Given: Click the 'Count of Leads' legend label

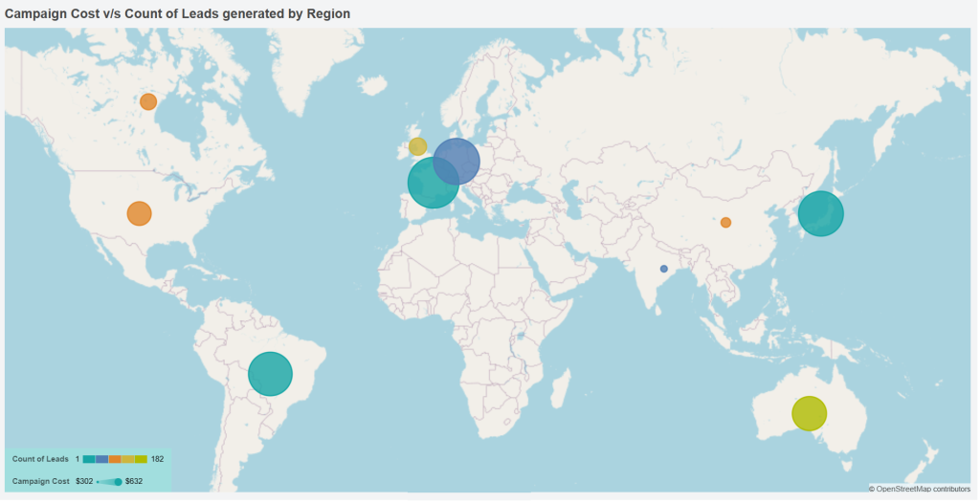Looking at the screenshot, I should coord(40,460).
